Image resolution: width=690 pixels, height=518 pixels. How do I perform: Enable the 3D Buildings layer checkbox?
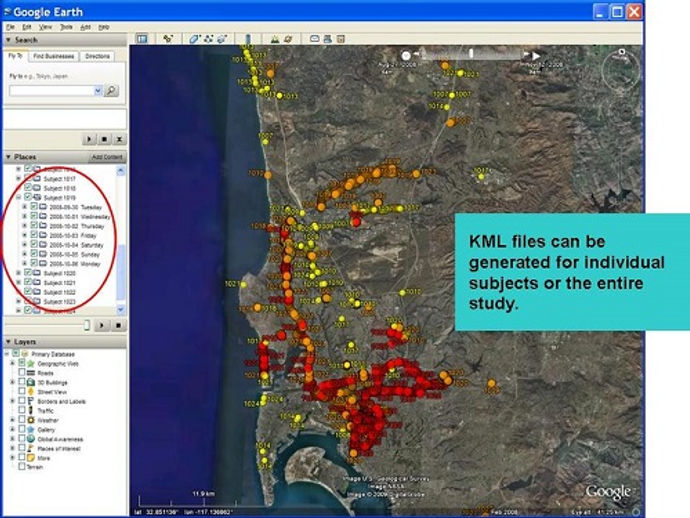click(x=22, y=382)
